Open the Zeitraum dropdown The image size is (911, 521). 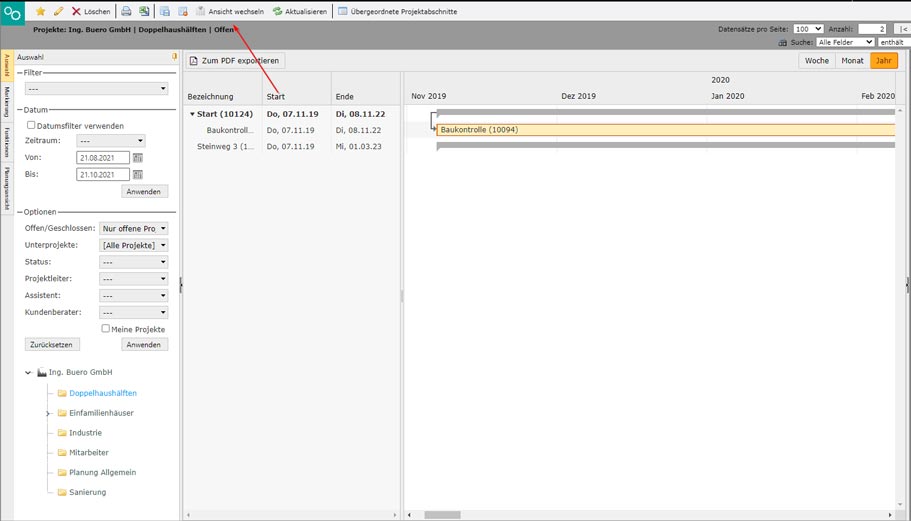[x=110, y=141]
